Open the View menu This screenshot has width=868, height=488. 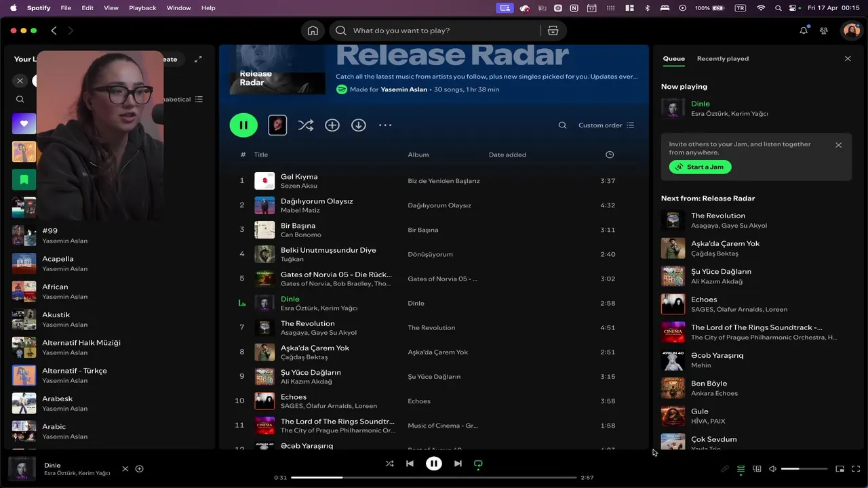(x=111, y=8)
